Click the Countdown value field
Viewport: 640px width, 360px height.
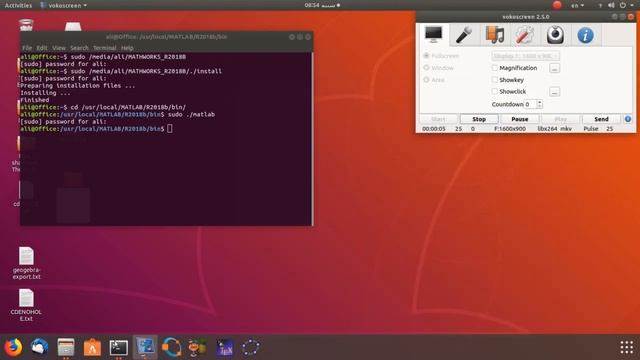tap(530, 104)
